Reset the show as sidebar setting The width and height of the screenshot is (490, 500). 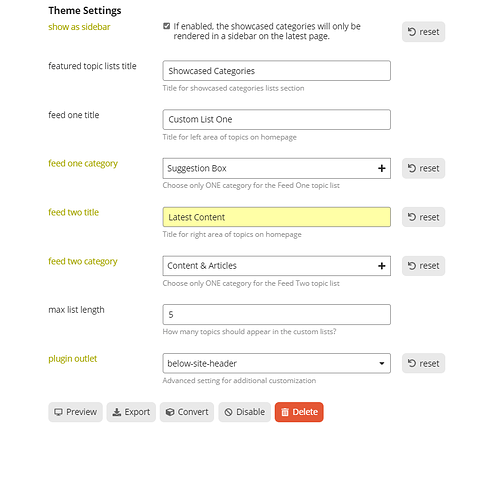[x=423, y=32]
